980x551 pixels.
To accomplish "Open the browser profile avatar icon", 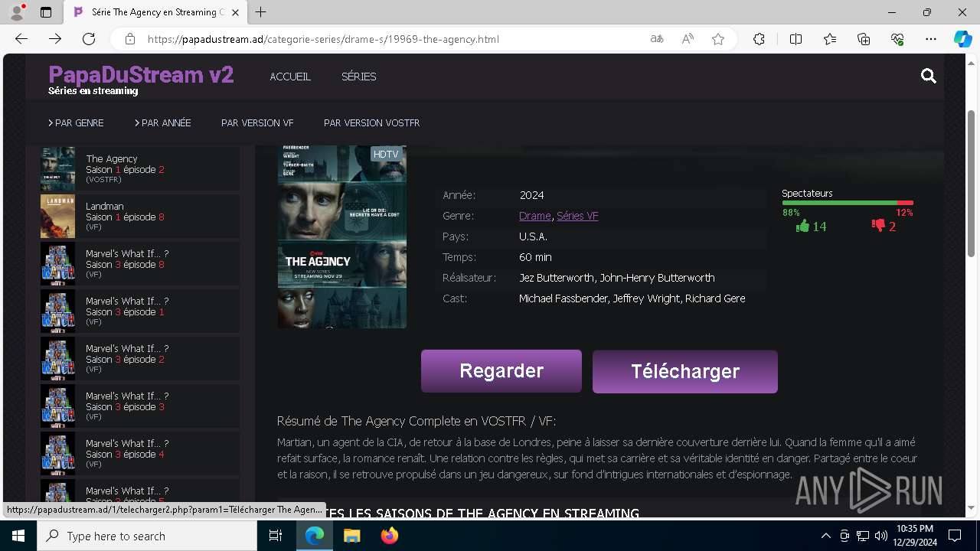I will 16,12.
